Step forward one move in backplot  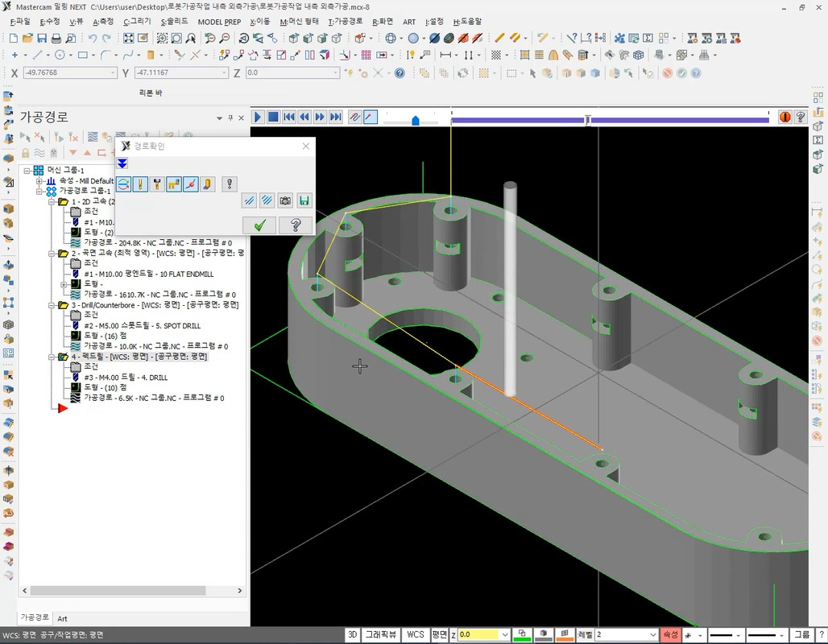(320, 117)
